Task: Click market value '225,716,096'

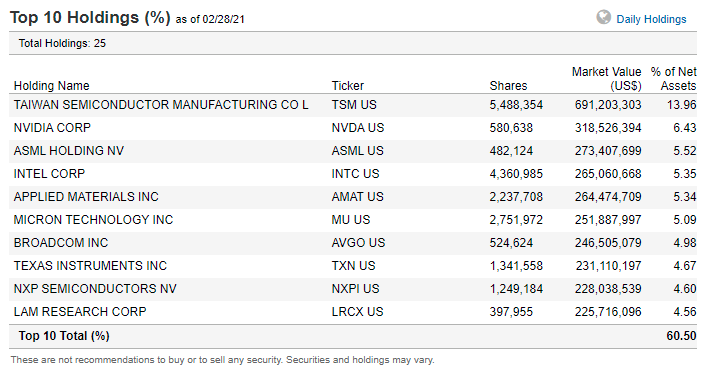Action: (608, 312)
